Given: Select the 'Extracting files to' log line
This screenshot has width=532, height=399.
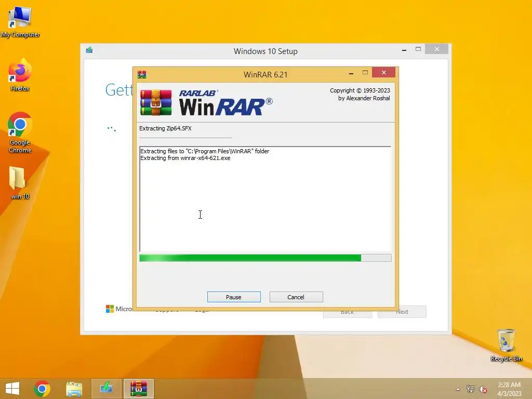Looking at the screenshot, I should (205, 151).
